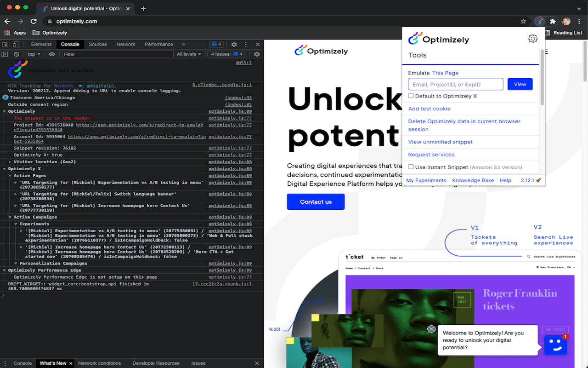Create a live expression with the eye icon
This screenshot has height=368, width=588.
pos(51,54)
